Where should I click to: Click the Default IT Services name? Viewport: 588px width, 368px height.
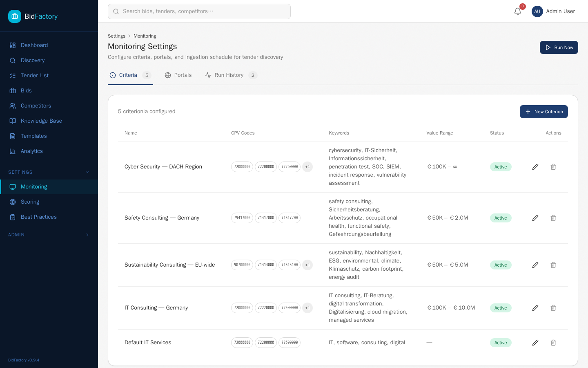148,343
